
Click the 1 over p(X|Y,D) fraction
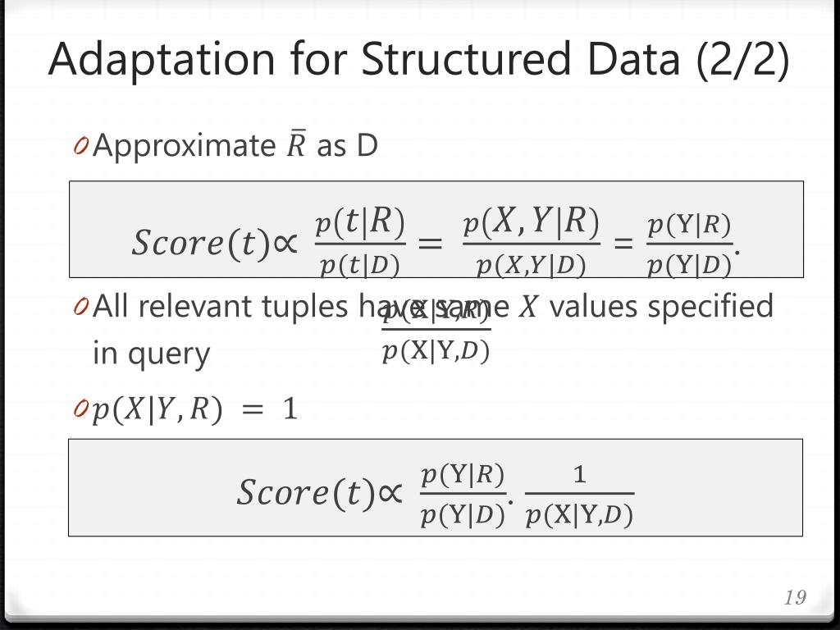(579, 495)
